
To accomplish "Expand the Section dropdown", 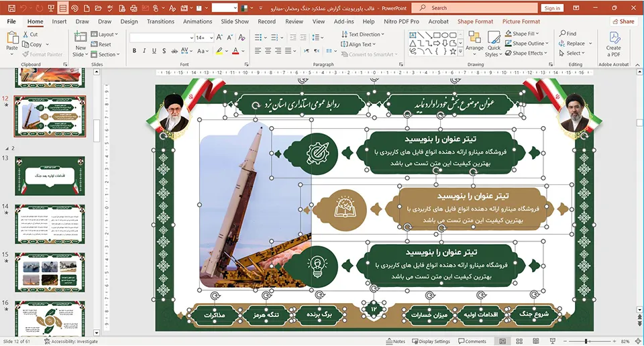I will coord(105,54).
